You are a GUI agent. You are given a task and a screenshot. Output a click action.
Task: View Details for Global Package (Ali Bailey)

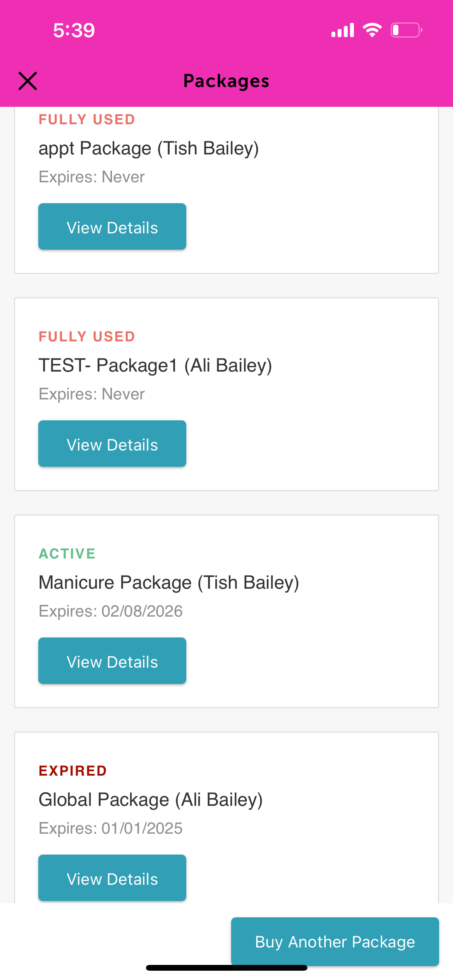pyautogui.click(x=112, y=878)
